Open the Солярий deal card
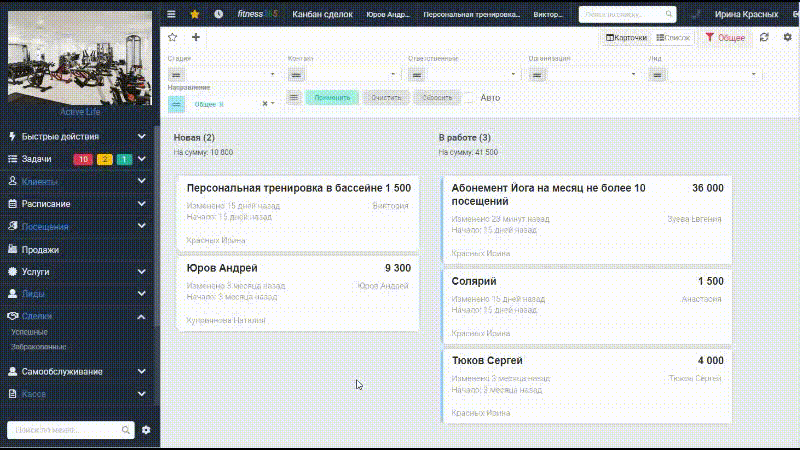 587,306
